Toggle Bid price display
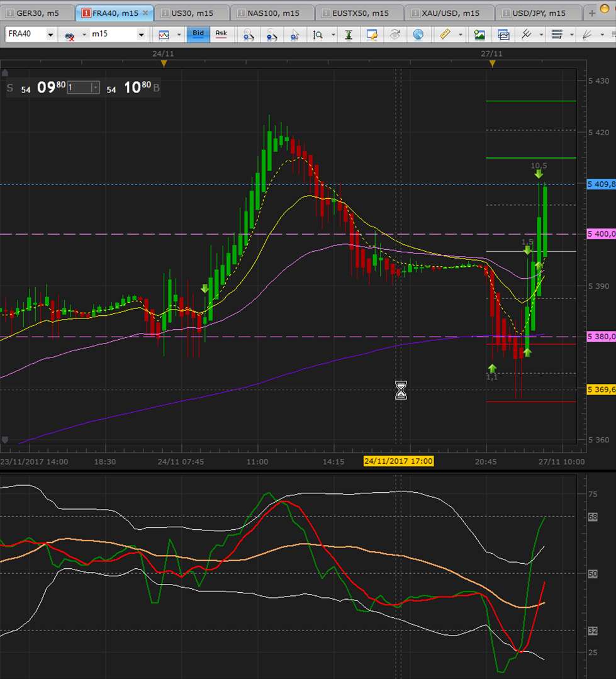616x679 pixels. (198, 35)
